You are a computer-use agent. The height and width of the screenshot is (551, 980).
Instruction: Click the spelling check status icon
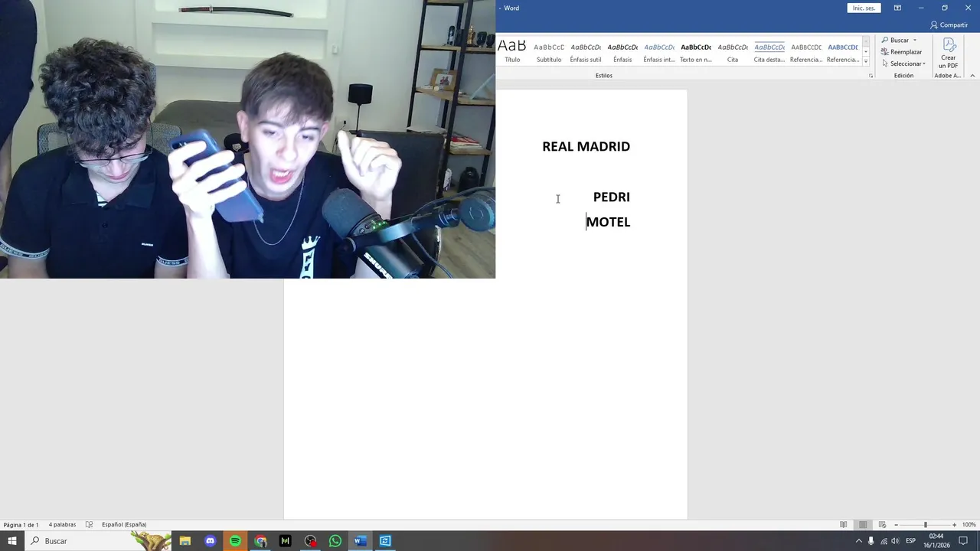tap(89, 525)
